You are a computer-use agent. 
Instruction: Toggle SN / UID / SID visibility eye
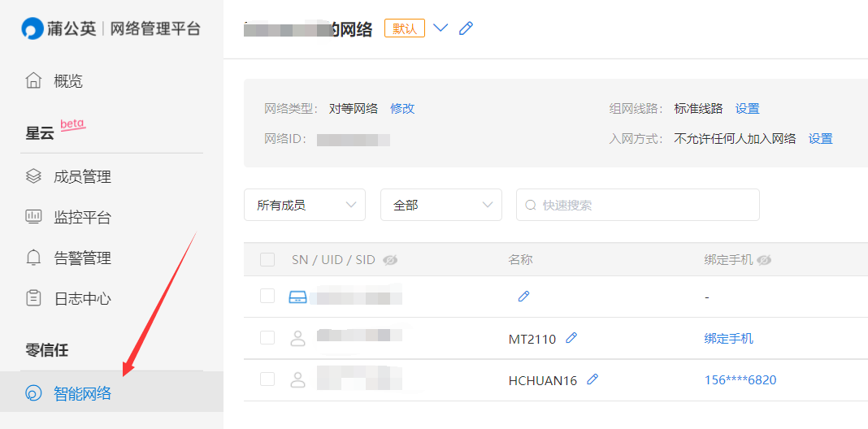(x=390, y=260)
